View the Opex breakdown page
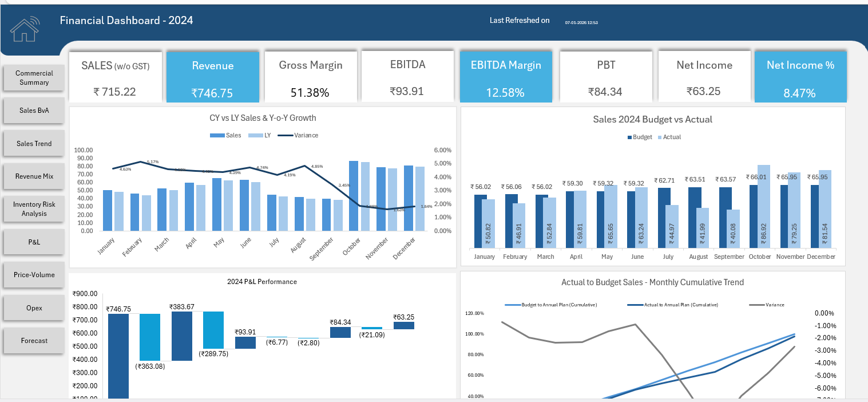Screen dimensions: 868x402 pyautogui.click(x=33, y=308)
